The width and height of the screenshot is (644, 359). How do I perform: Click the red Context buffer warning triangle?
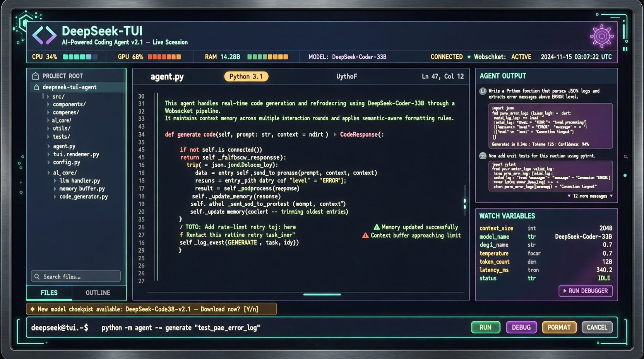[x=365, y=235]
